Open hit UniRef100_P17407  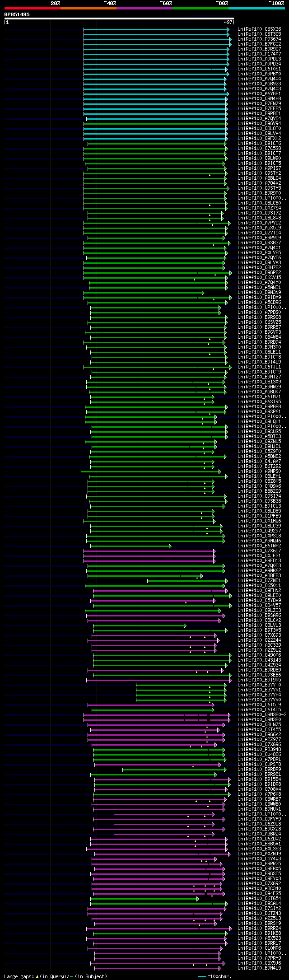(x=259, y=54)
